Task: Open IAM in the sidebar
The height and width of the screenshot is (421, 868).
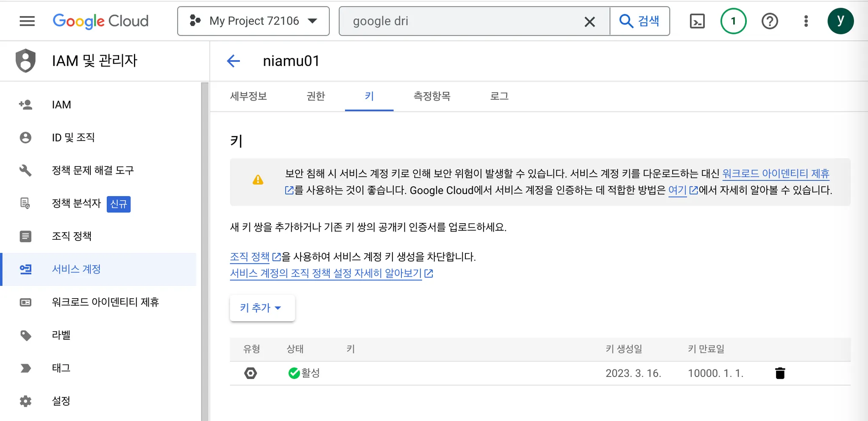Action: (98, 105)
